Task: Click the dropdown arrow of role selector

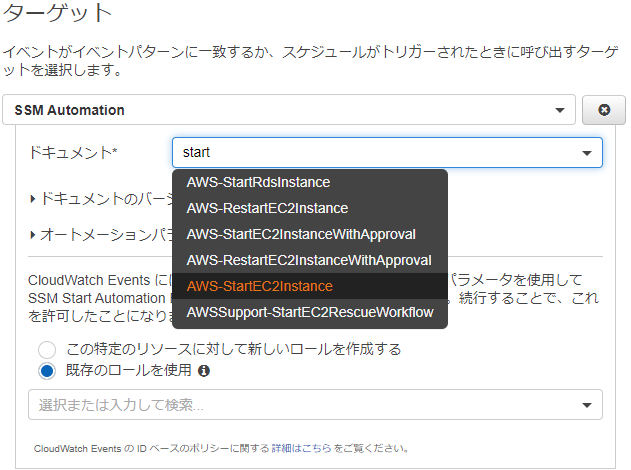Action: coord(587,405)
